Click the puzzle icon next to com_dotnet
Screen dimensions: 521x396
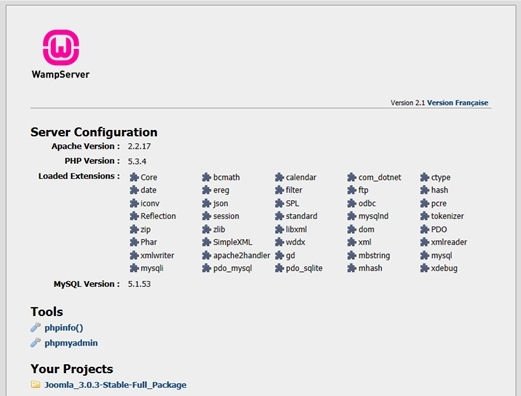(352, 177)
